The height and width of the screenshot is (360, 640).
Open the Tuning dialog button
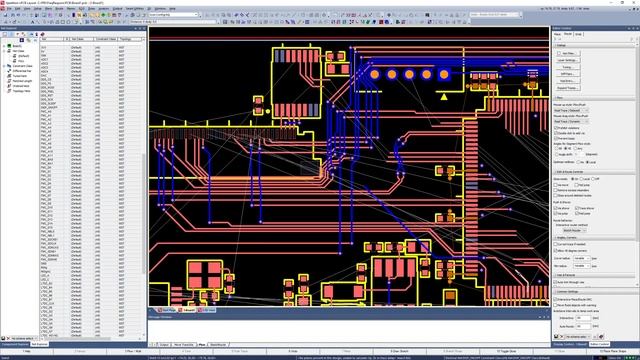click(568, 67)
